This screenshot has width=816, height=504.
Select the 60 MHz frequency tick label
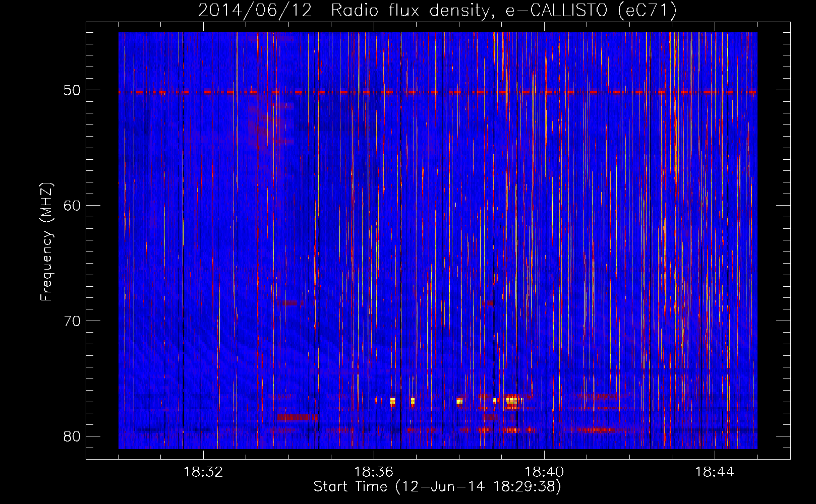point(72,205)
